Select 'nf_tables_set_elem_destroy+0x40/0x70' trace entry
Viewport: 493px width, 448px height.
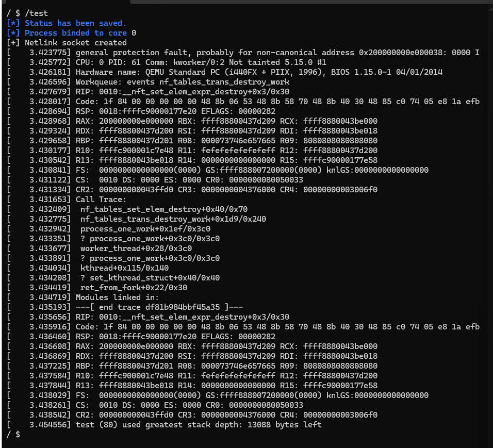point(164,209)
